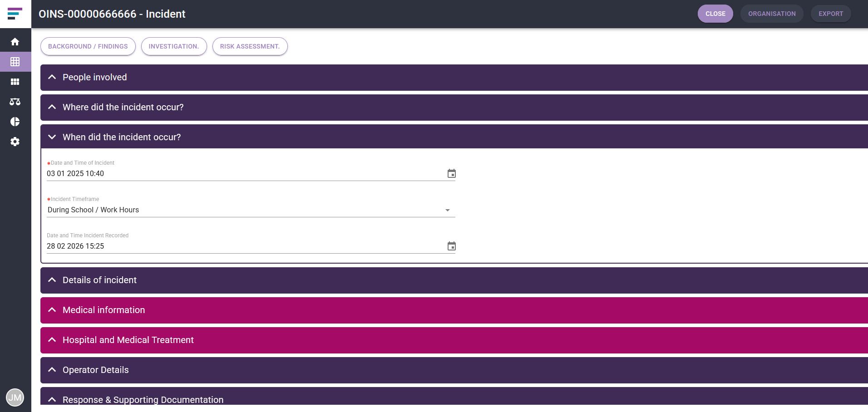Expand the People involved section

[454, 78]
